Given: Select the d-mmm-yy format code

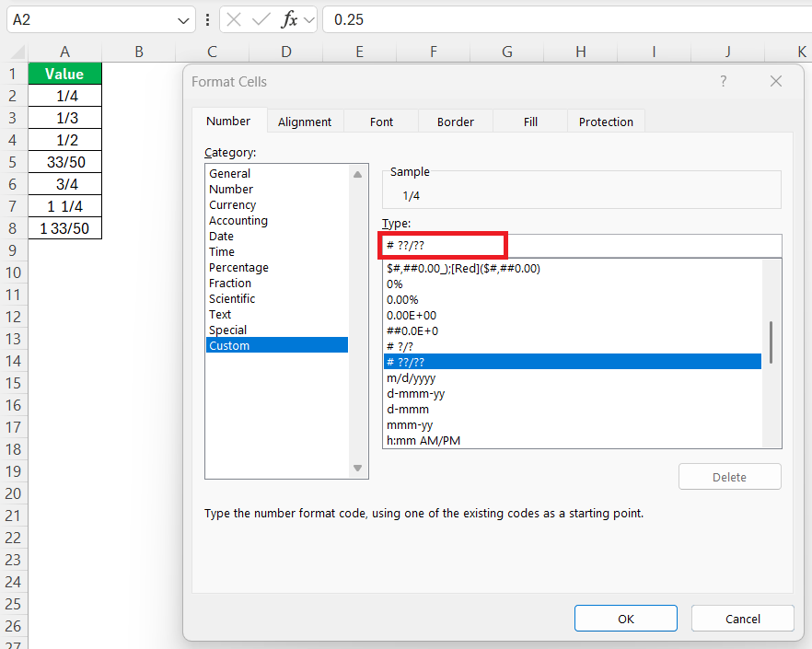Looking at the screenshot, I should tap(573, 393).
